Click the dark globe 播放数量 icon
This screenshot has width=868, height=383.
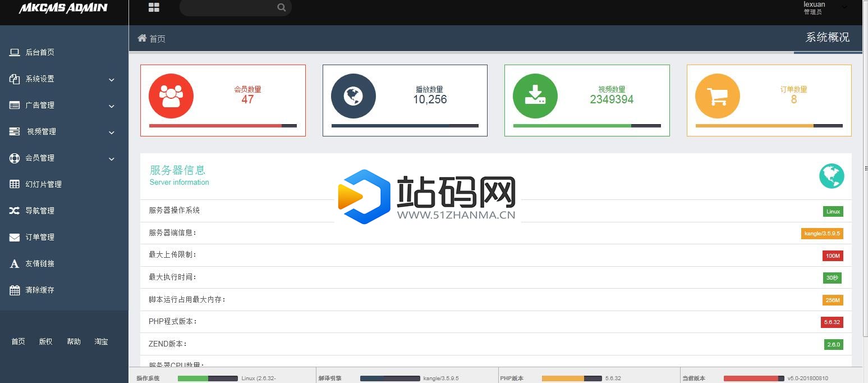353,96
